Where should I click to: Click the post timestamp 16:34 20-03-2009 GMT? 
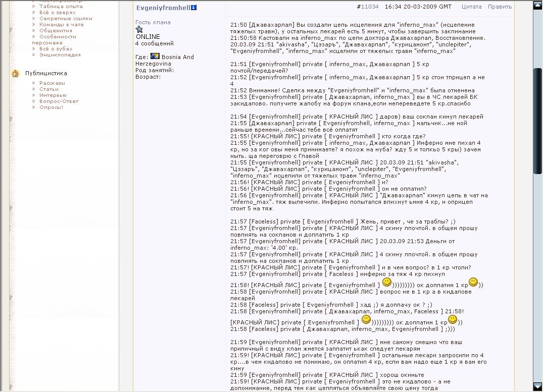[418, 7]
